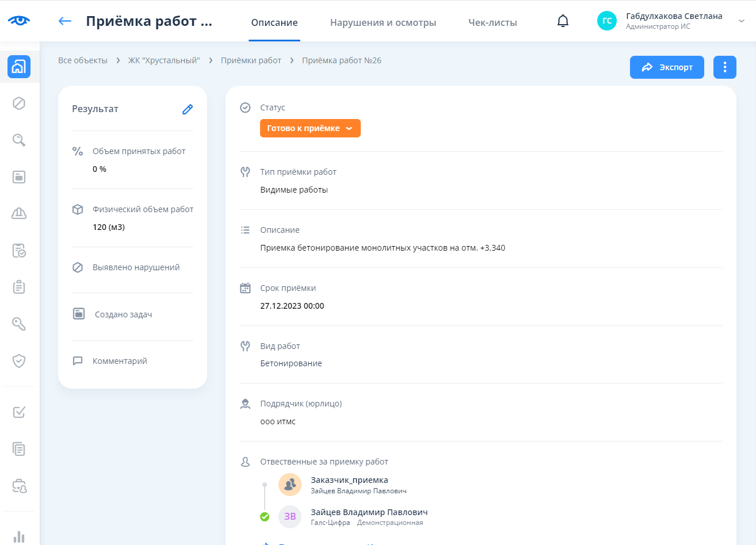
Task: Open the notifications bell
Action: click(x=563, y=21)
